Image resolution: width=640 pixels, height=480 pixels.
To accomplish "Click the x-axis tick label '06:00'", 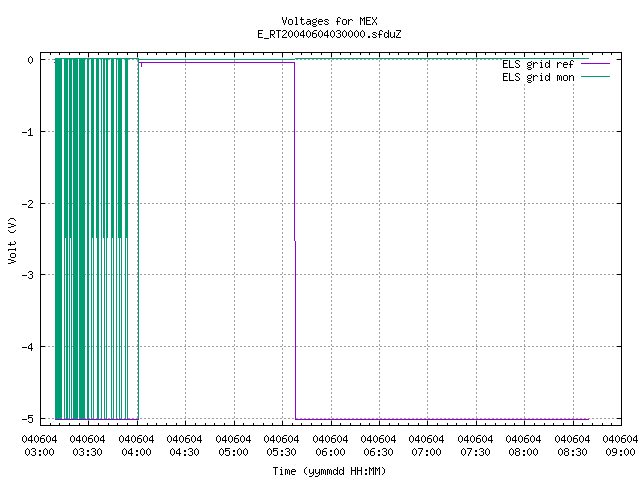I will [330, 452].
